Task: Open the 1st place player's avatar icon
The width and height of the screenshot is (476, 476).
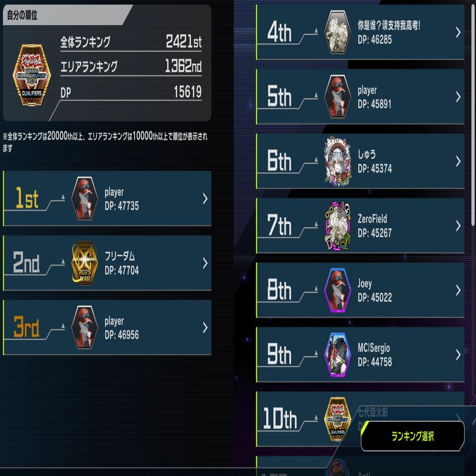Action: coord(84,198)
